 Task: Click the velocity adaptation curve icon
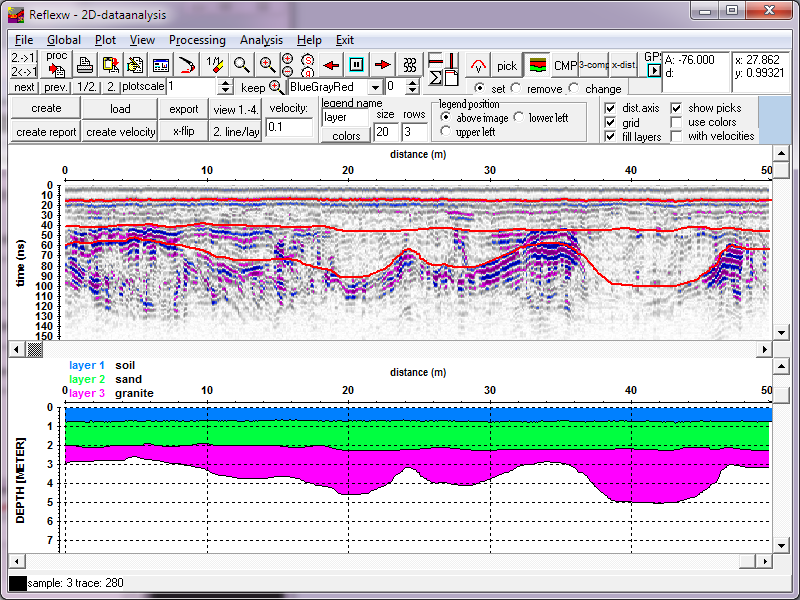coord(478,66)
